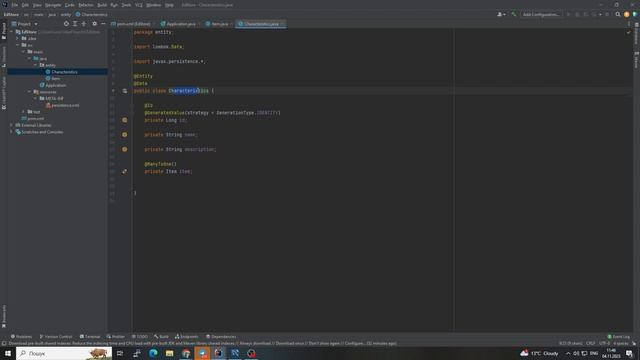Open the Profiler tool window
This screenshot has height=360, width=640.
pyautogui.click(x=116, y=337)
